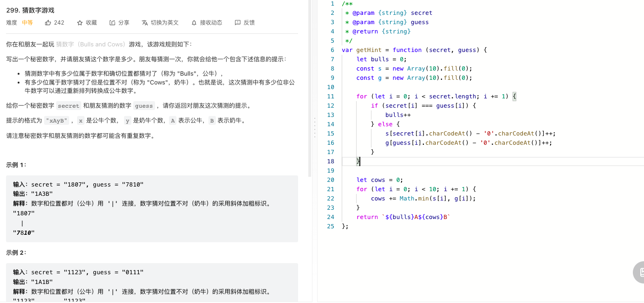The width and height of the screenshot is (644, 303).
Task: Select the title "299. 猜数字游戏"
Action: tap(30, 10)
